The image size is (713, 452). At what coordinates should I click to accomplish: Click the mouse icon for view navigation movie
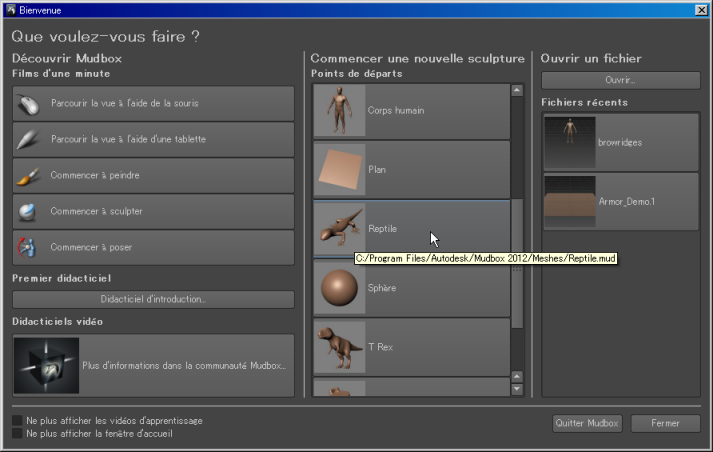(28, 104)
